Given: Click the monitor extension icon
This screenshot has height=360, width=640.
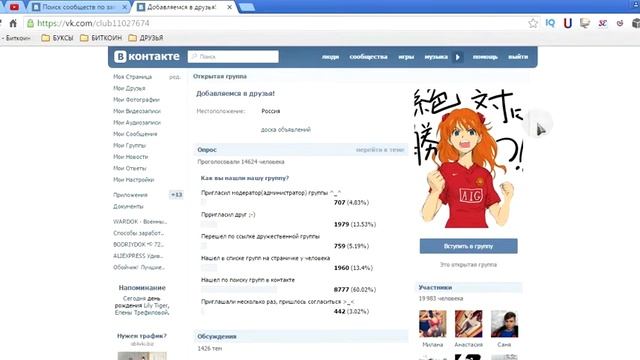Looking at the screenshot, I should click(585, 23).
